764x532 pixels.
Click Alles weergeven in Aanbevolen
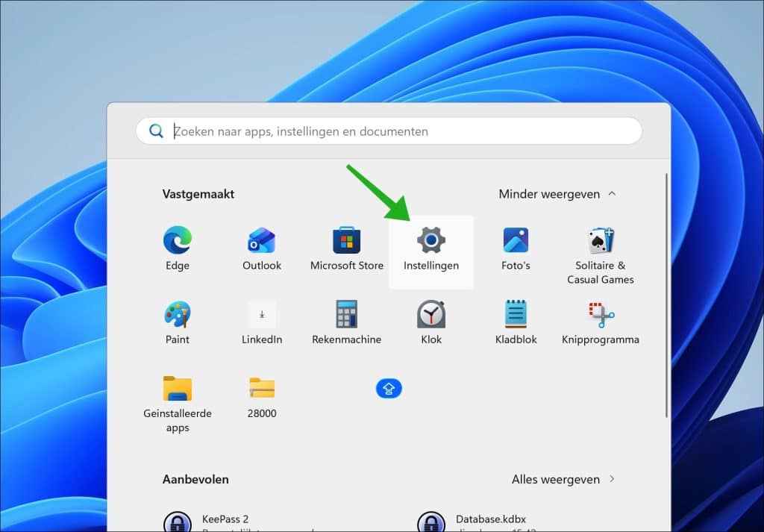click(563, 479)
